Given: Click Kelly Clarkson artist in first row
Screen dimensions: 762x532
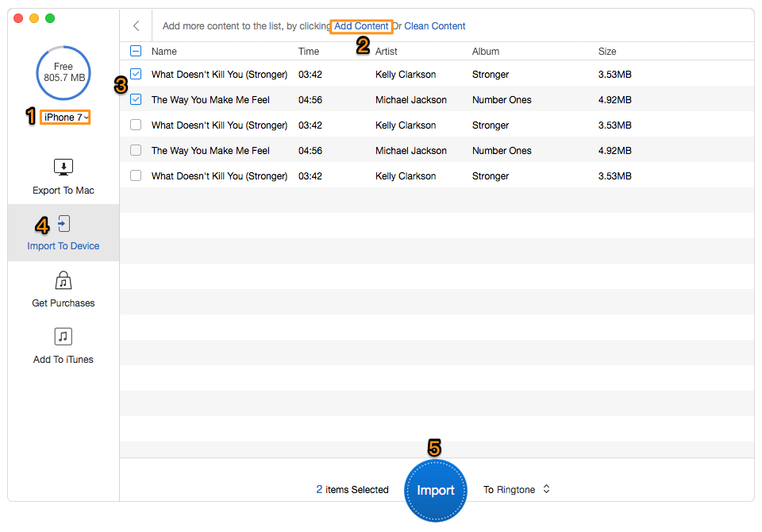Looking at the screenshot, I should tap(406, 75).
